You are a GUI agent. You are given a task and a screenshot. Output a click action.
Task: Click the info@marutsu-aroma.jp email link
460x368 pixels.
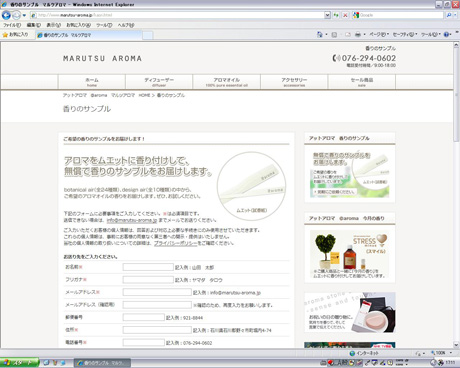coord(132,220)
